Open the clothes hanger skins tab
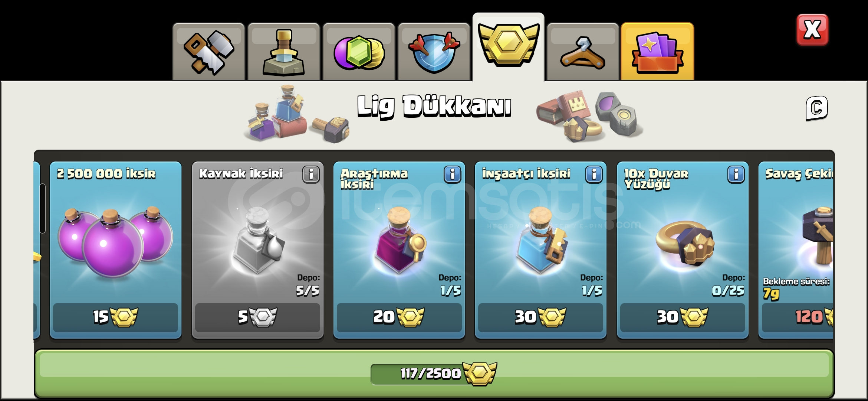Viewport: 868px width, 401px height. (583, 52)
